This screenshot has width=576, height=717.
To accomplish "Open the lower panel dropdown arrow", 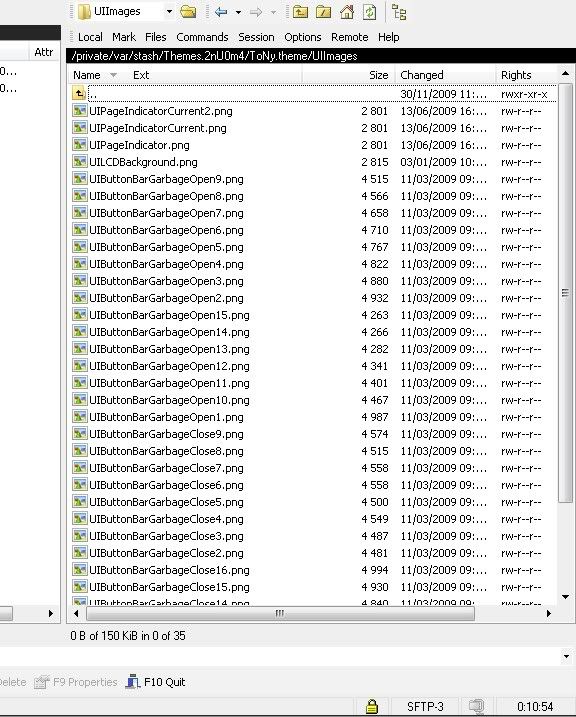I will (566, 656).
